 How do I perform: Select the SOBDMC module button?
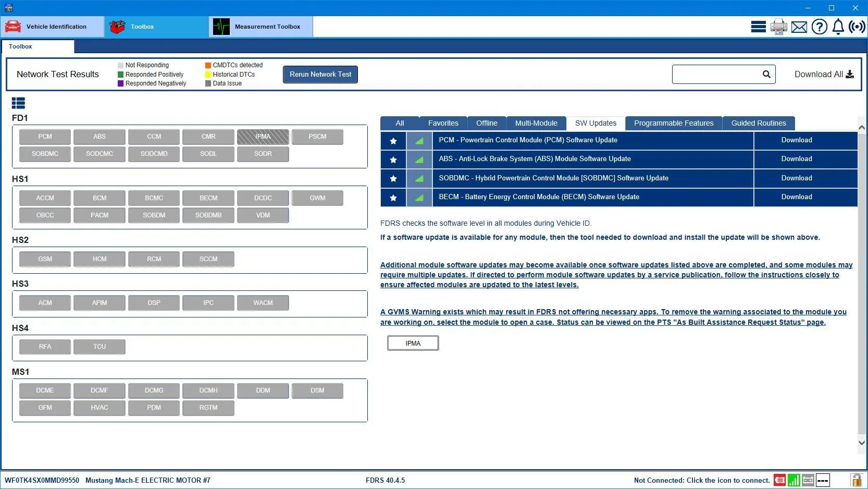pyautogui.click(x=45, y=154)
